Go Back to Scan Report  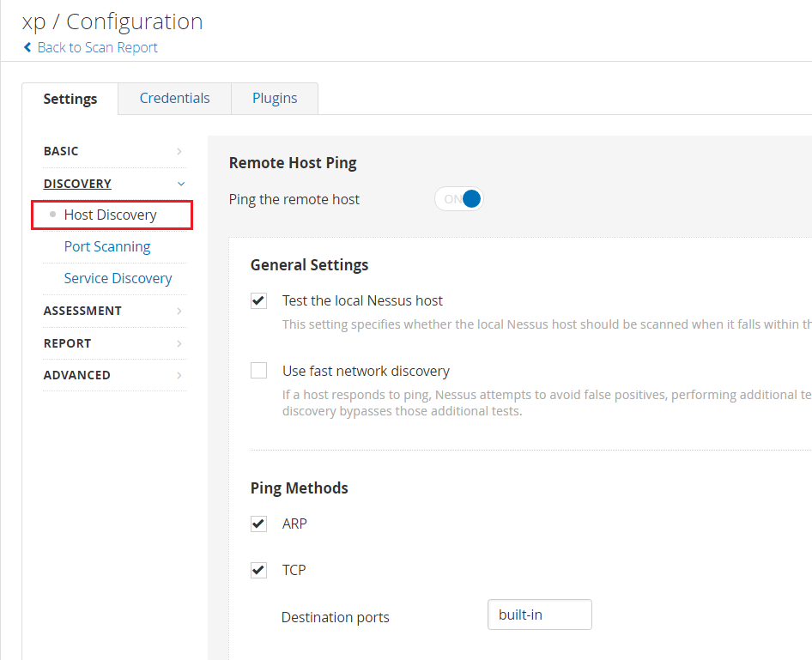(x=97, y=47)
